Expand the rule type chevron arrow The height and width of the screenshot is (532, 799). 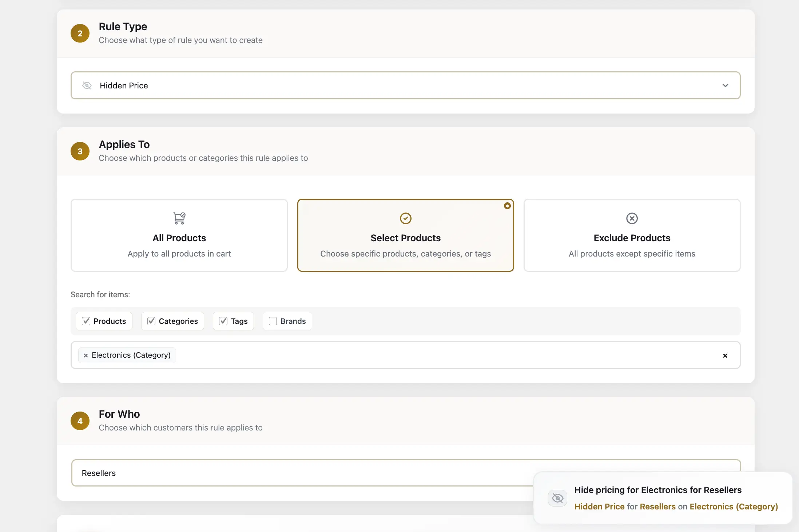[x=725, y=86]
